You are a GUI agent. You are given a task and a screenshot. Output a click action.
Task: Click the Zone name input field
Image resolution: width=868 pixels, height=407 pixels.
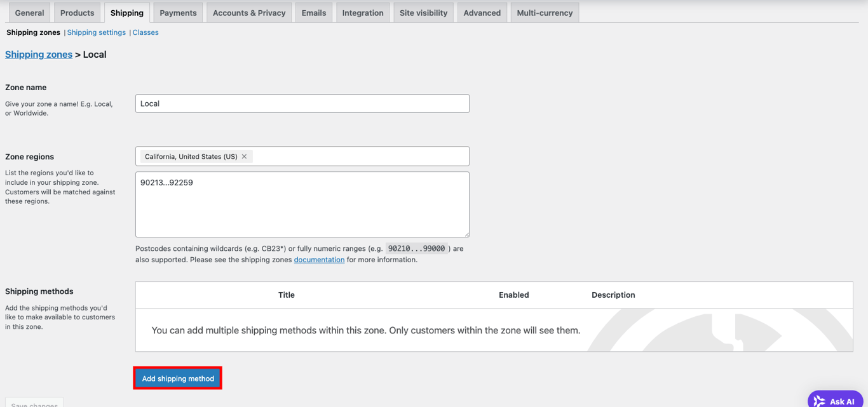pyautogui.click(x=302, y=103)
